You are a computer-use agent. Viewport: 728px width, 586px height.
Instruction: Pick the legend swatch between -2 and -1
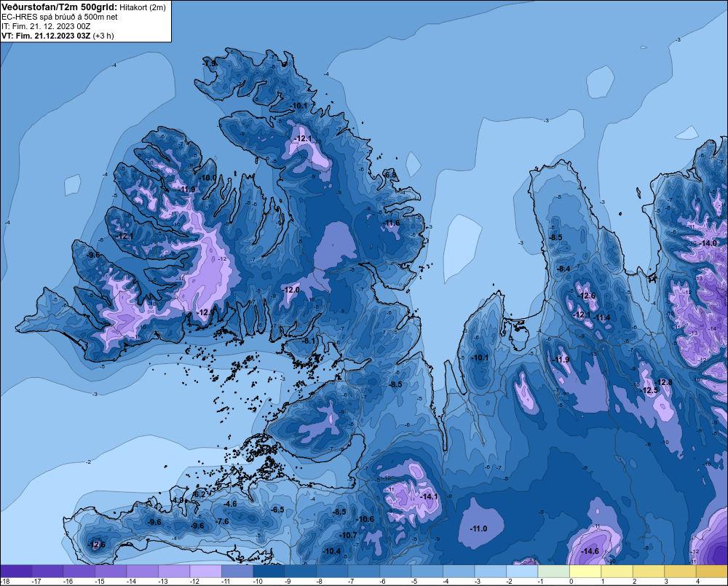click(x=522, y=571)
